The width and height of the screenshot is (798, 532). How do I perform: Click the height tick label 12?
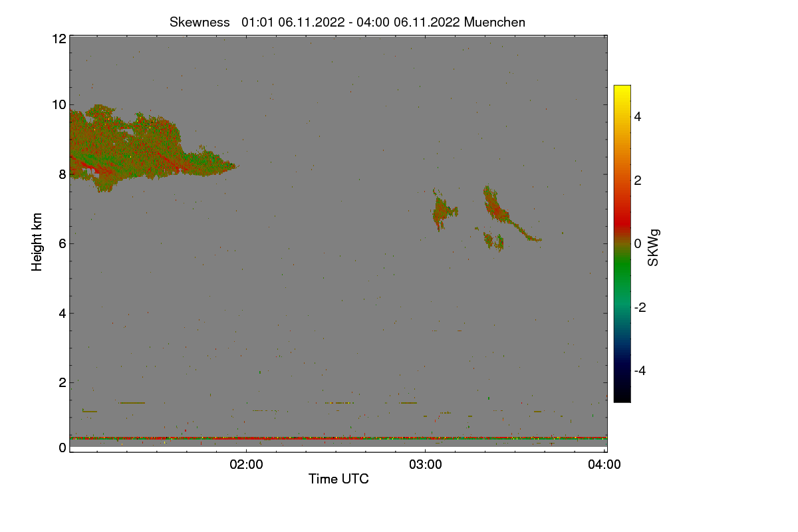[59, 39]
